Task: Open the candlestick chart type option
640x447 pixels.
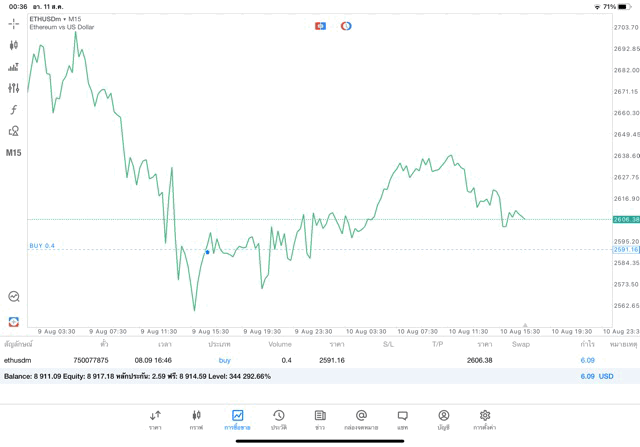Action: coord(13,45)
